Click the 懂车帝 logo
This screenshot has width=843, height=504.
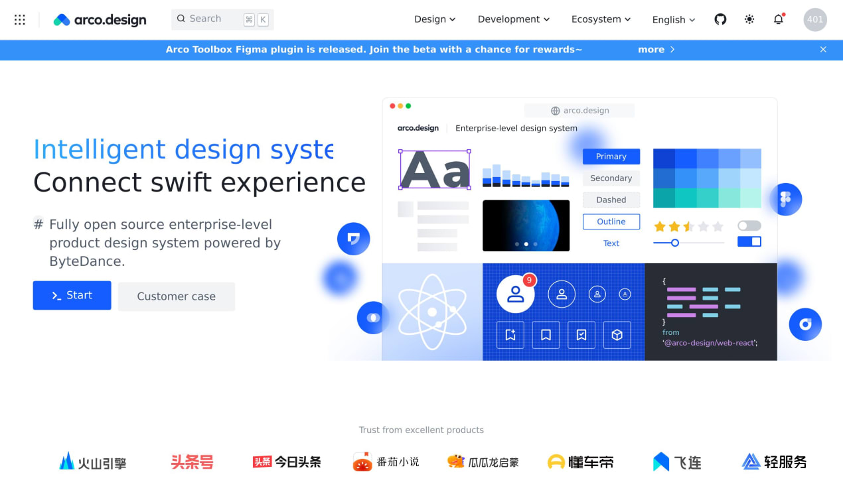pyautogui.click(x=580, y=462)
